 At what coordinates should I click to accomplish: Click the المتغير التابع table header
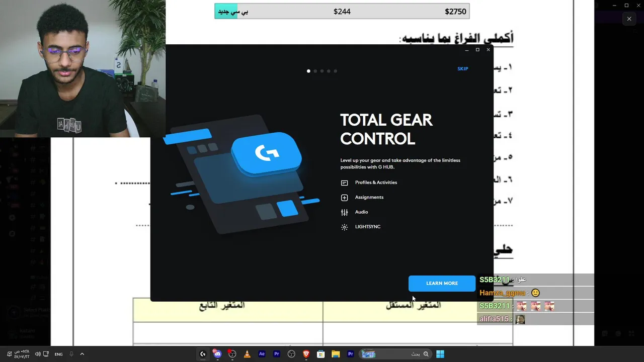click(222, 305)
